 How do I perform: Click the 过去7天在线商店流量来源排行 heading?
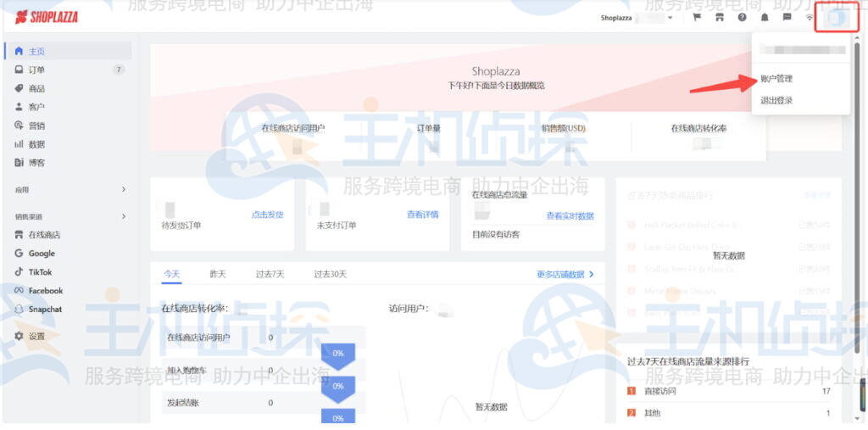coord(688,361)
